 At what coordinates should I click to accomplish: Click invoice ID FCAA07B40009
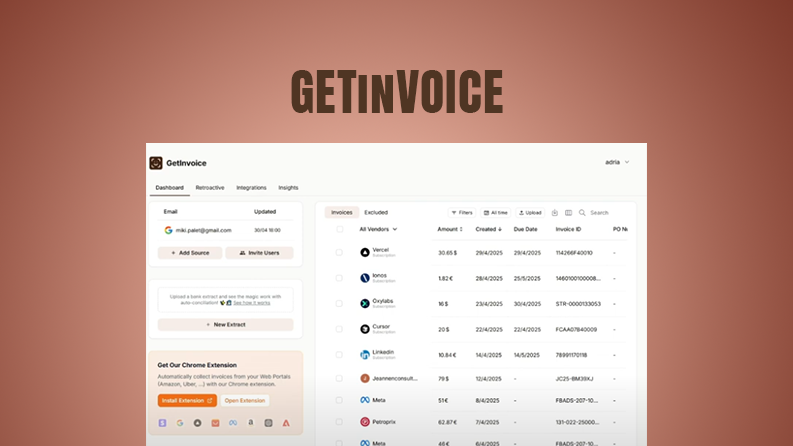point(576,330)
